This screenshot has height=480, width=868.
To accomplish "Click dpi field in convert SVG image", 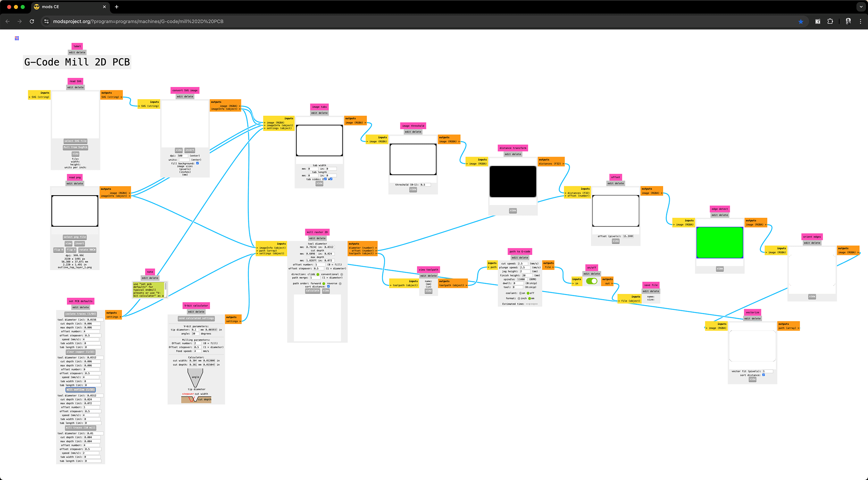I will 182,156.
